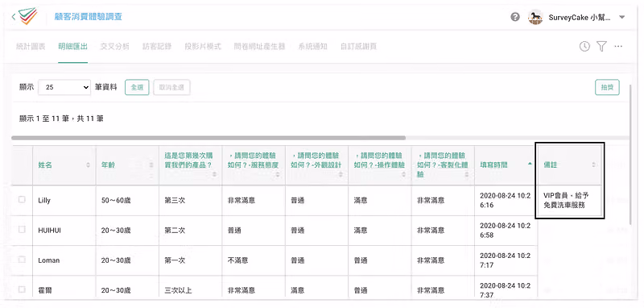Image resolution: width=644 pixels, height=308 pixels.
Task: Click the survey title 顧客消費體驗調查
Action: pyautogui.click(x=88, y=17)
